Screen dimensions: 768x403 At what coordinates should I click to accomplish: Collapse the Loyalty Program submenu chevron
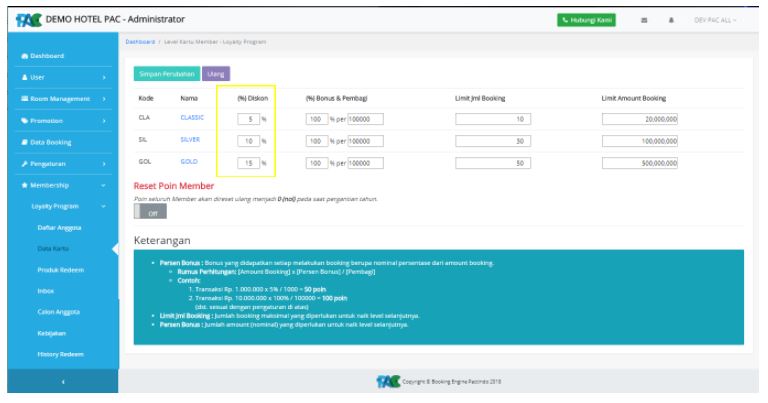pyautogui.click(x=103, y=206)
